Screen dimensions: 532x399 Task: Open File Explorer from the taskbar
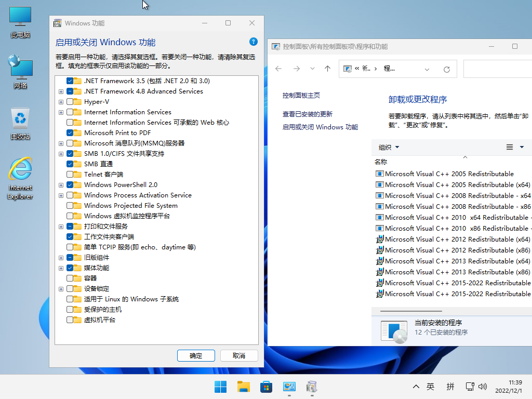click(244, 387)
